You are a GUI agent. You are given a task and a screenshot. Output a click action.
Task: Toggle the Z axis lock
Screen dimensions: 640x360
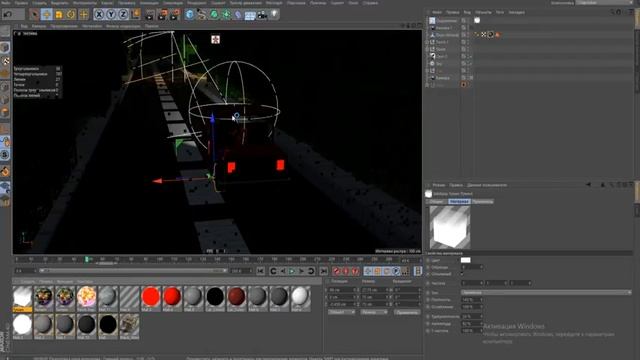pyautogui.click(x=123, y=15)
